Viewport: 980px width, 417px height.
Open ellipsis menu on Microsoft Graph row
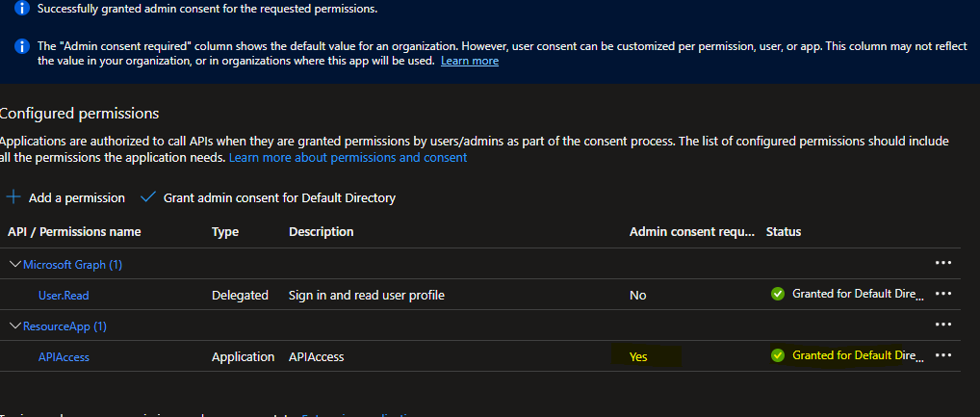(x=942, y=264)
